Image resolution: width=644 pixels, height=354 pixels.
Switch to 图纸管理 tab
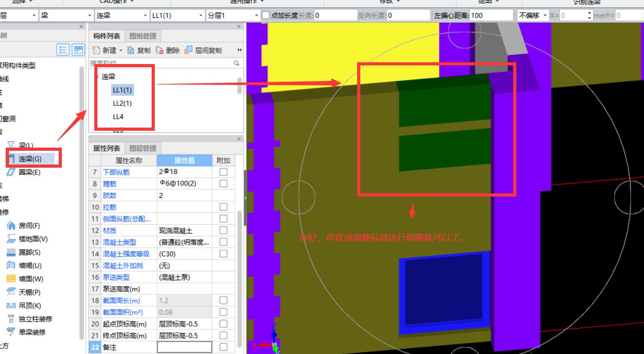point(143,36)
